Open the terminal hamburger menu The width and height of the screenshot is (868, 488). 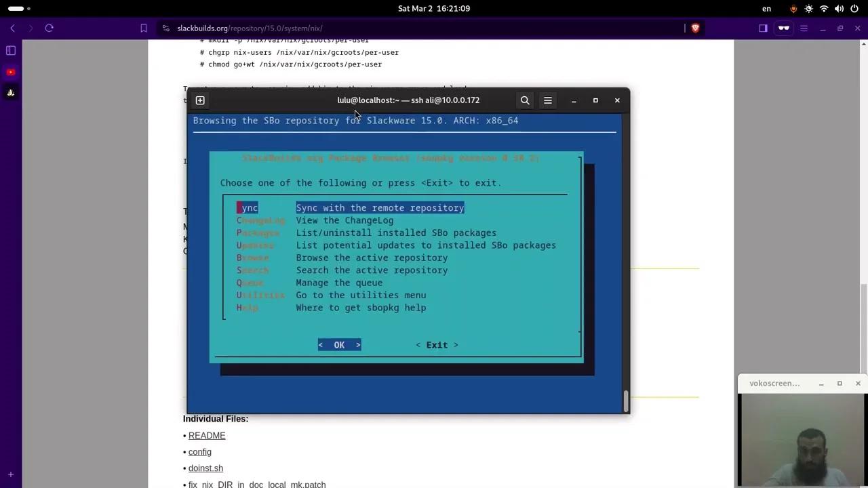pos(547,100)
